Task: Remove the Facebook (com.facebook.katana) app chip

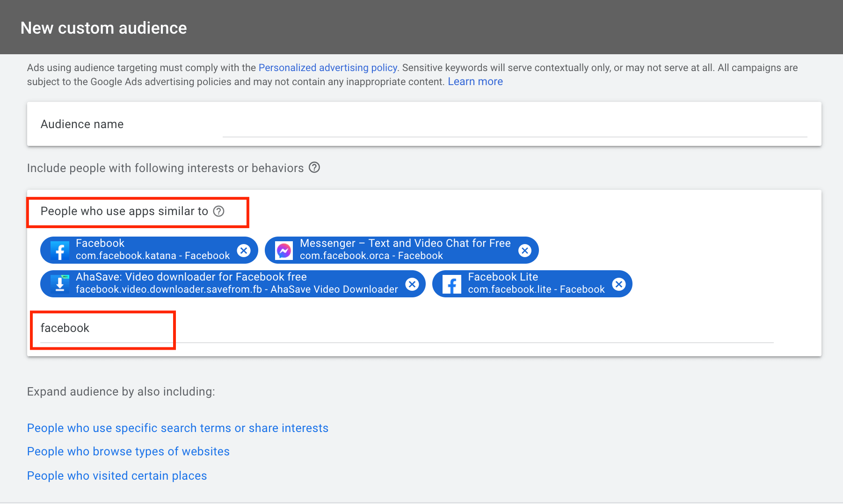Action: click(x=244, y=251)
